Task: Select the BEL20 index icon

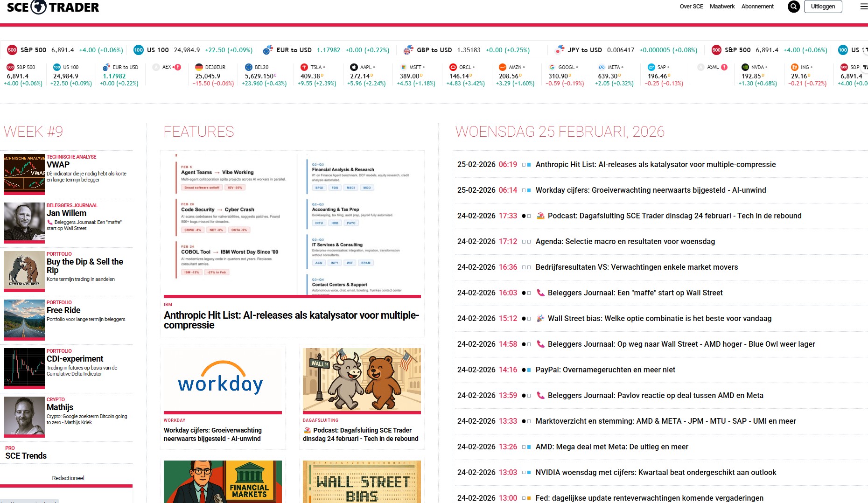Action: point(248,67)
